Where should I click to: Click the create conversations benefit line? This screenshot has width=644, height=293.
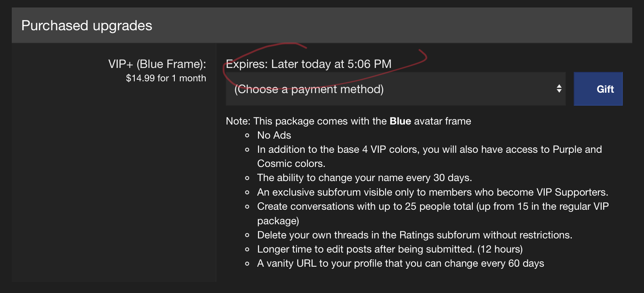pos(433,207)
